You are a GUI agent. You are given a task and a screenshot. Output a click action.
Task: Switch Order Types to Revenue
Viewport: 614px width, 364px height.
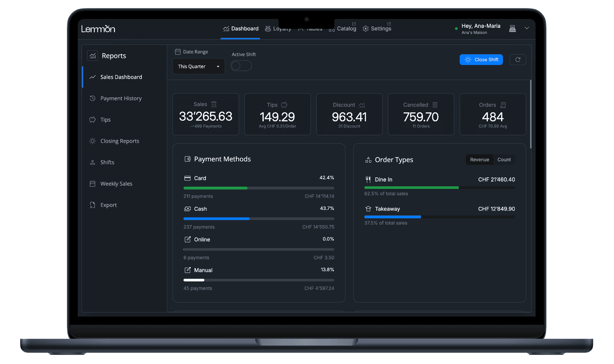pos(480,160)
